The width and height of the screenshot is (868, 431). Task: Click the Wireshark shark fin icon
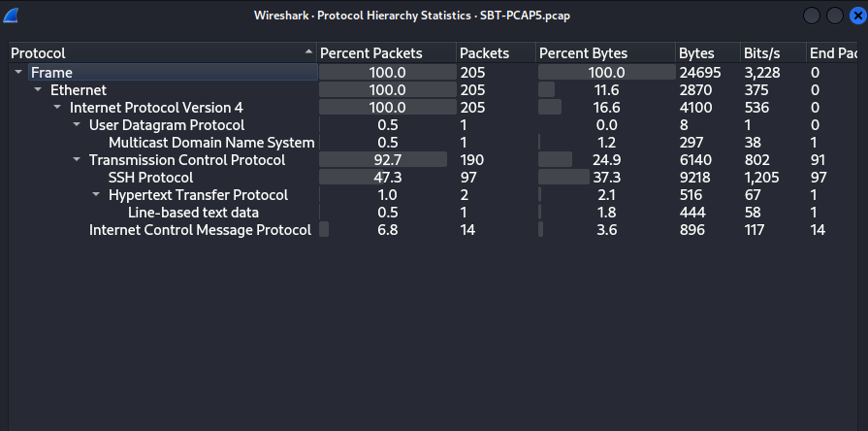tap(11, 16)
